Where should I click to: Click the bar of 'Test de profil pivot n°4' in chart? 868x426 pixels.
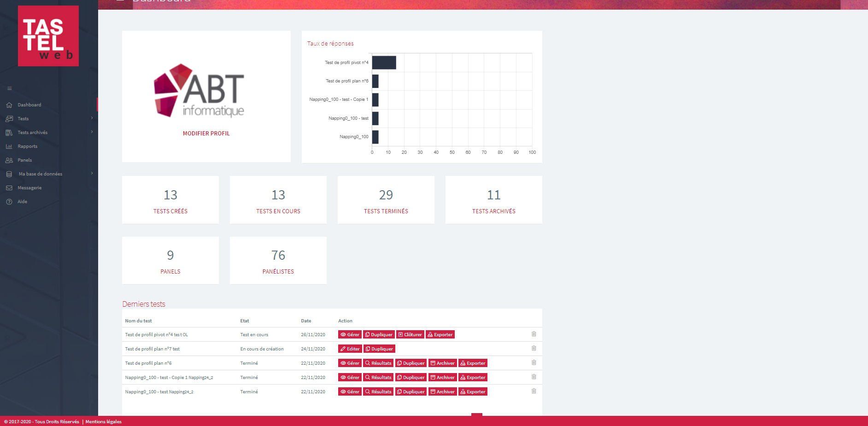pyautogui.click(x=384, y=63)
